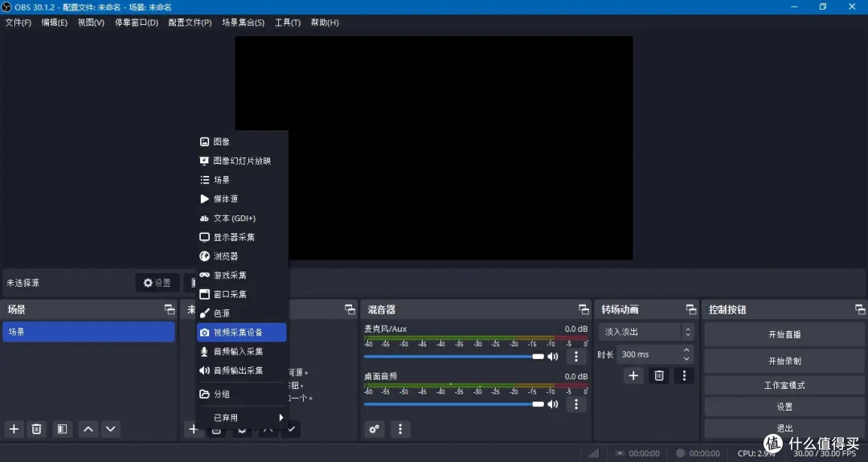Open the 停靠窗口(D) menu
The width and height of the screenshot is (868, 462).
pos(136,22)
